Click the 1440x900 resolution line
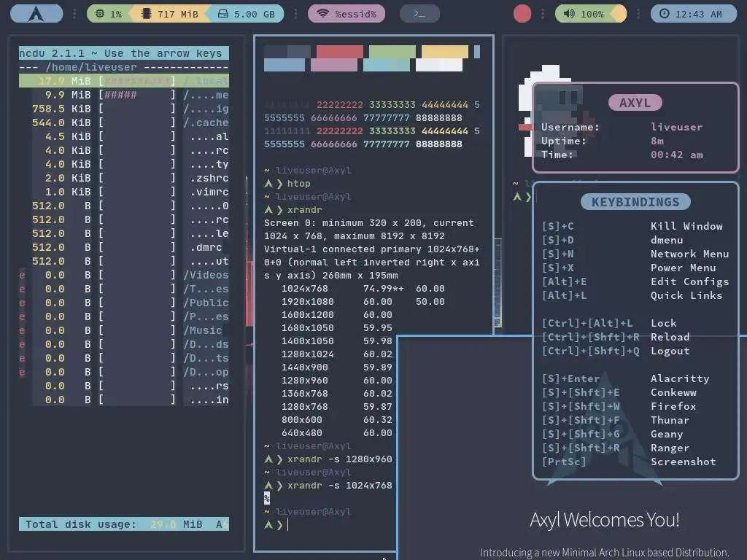747x560 pixels. click(337, 367)
